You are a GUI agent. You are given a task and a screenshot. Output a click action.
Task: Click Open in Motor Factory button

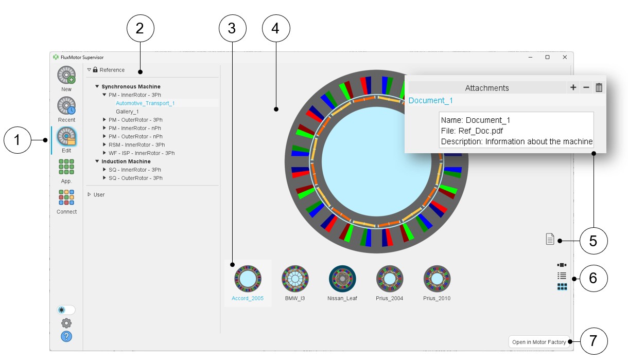click(x=539, y=342)
